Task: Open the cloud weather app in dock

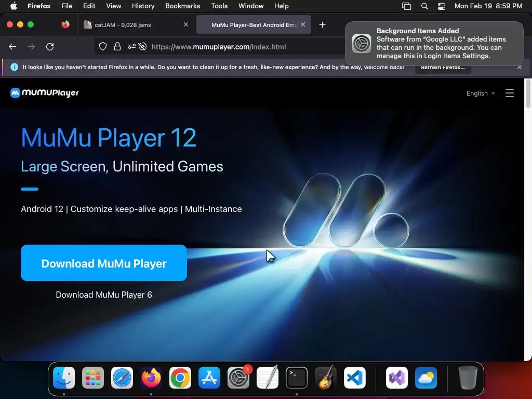Action: click(426, 377)
